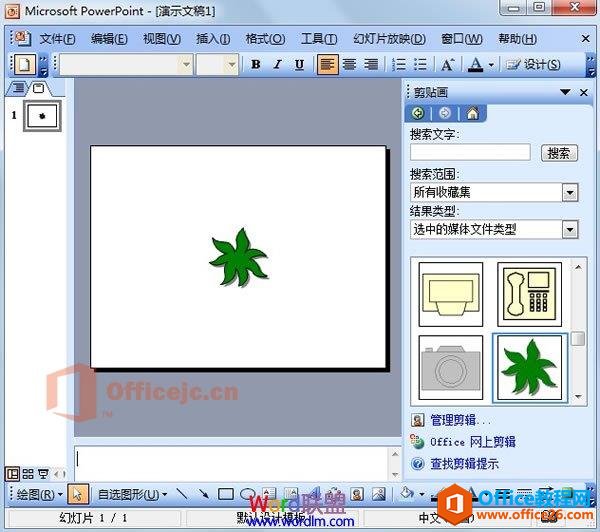This screenshot has height=532, width=600.
Task: Start slide show from current slide icon
Action: 43,474
